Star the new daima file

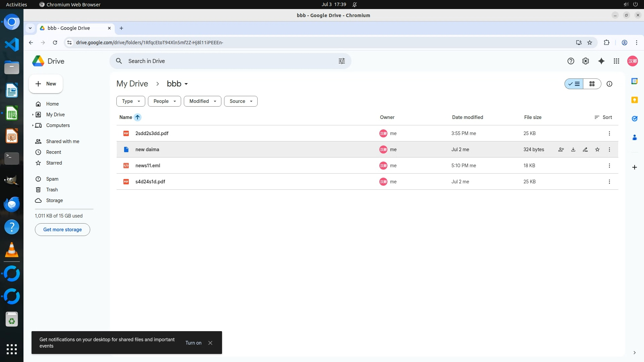(597, 149)
